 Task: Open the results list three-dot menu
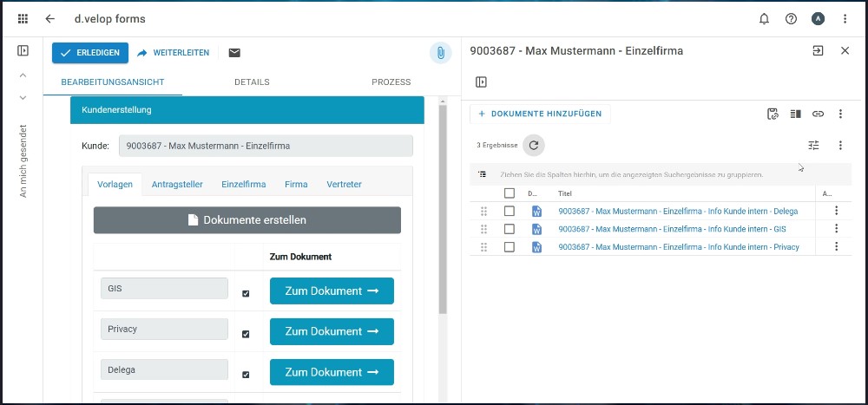point(840,146)
